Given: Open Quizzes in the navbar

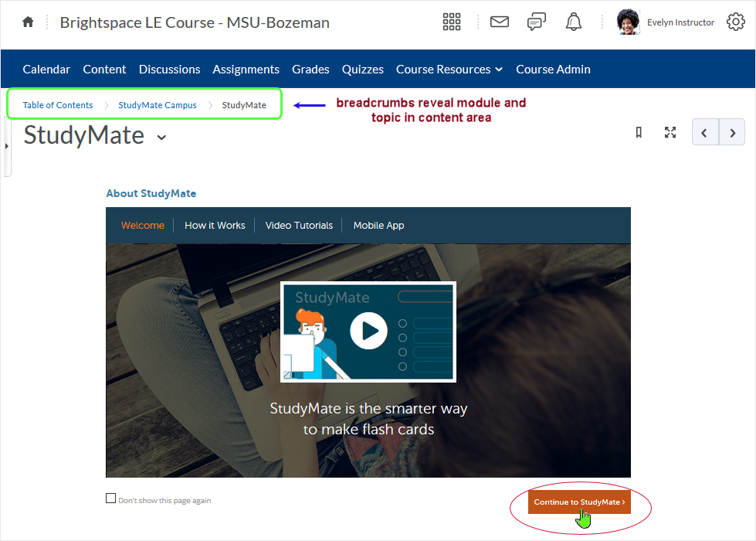Looking at the screenshot, I should 363,70.
